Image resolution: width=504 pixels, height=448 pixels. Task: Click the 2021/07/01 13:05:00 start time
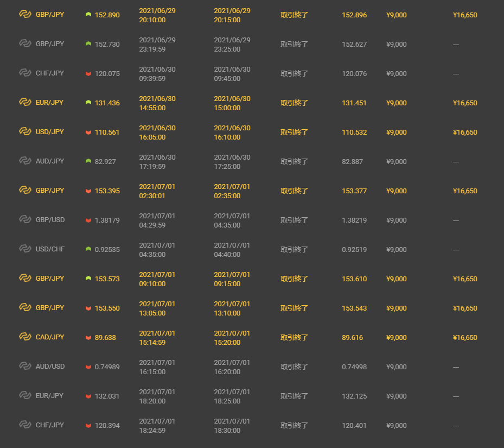coord(157,308)
